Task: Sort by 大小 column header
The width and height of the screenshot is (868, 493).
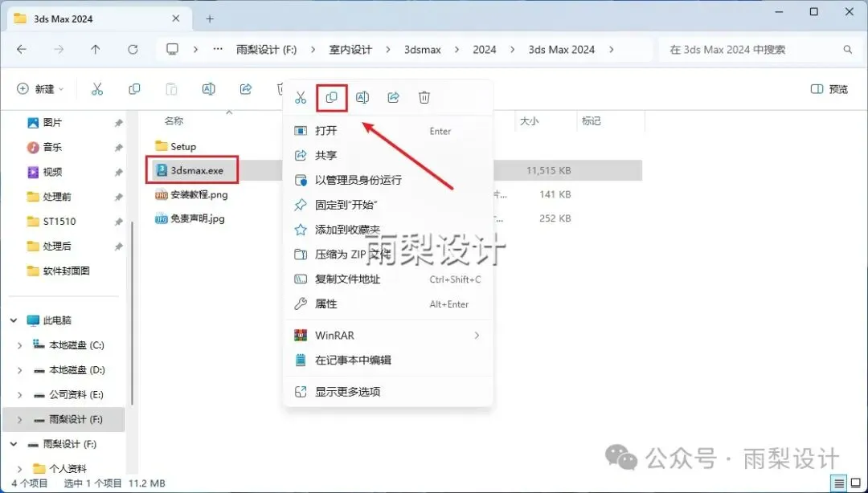Action: (x=529, y=120)
